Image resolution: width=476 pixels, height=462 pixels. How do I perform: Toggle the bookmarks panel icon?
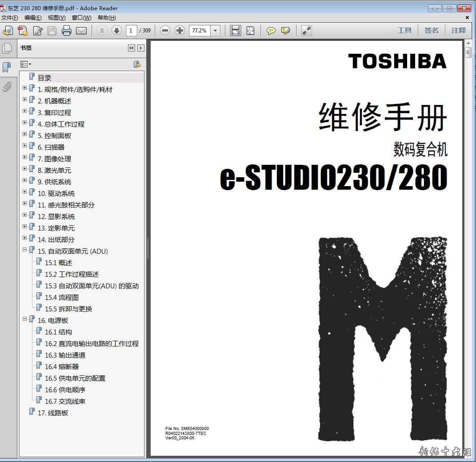point(7,68)
